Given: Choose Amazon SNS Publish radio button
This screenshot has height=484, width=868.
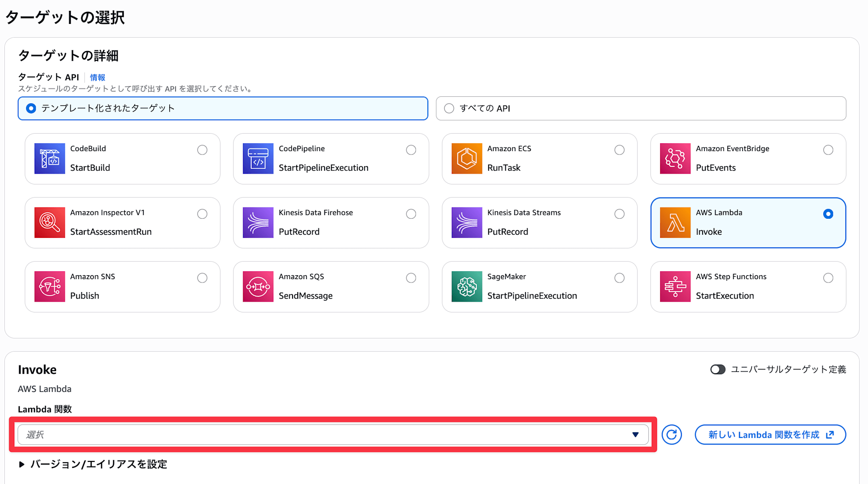Looking at the screenshot, I should 202,278.
